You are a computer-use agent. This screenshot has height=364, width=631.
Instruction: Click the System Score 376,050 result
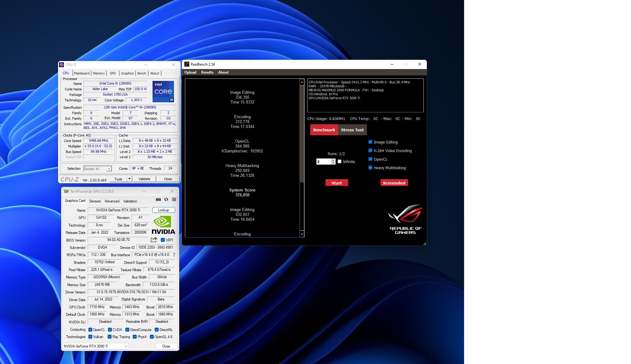(x=242, y=192)
